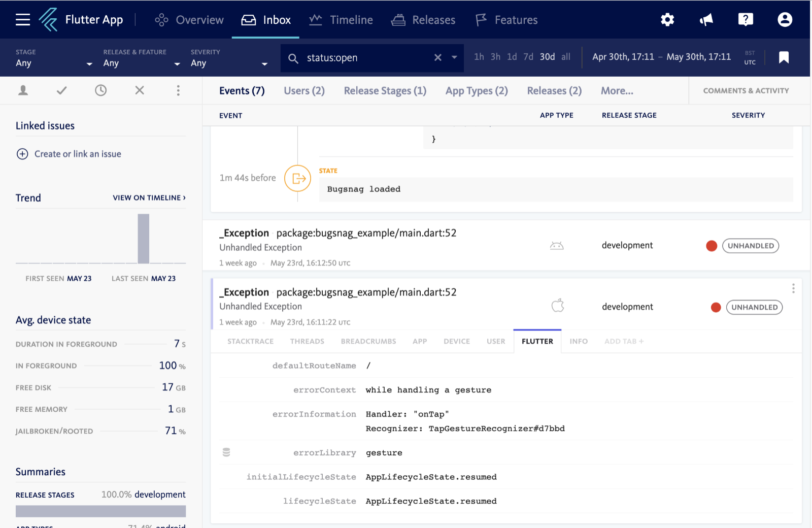Click the bookmark icon to save filter
Screen dimensions: 812x528
[784, 57]
